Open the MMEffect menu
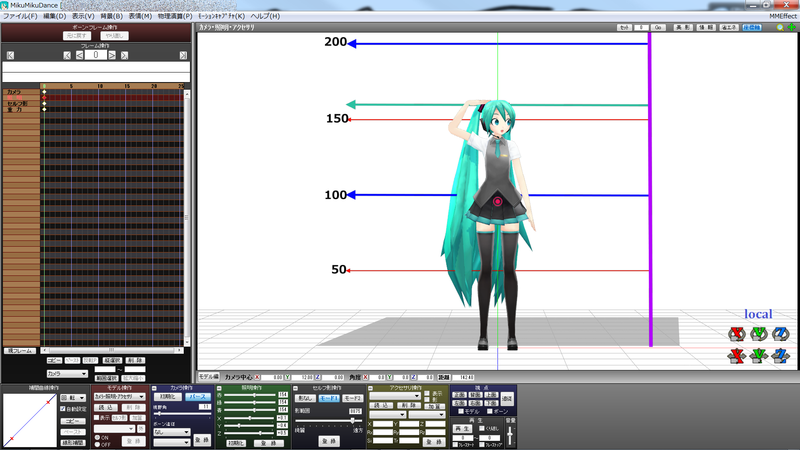 point(783,16)
